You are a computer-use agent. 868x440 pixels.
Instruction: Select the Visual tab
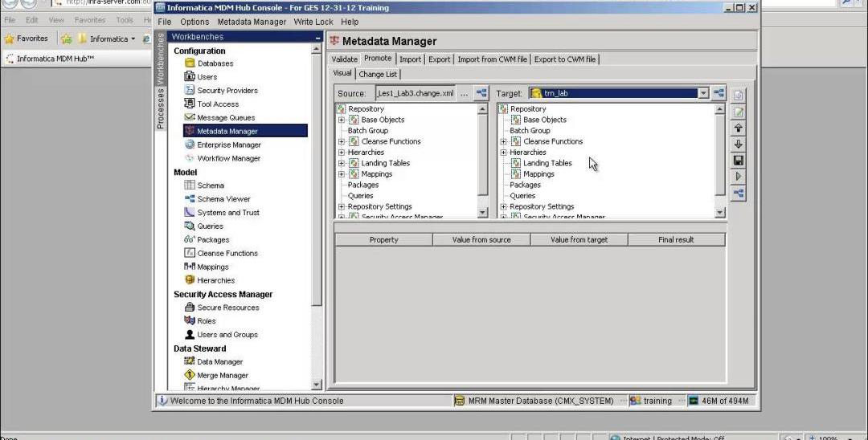(x=342, y=73)
